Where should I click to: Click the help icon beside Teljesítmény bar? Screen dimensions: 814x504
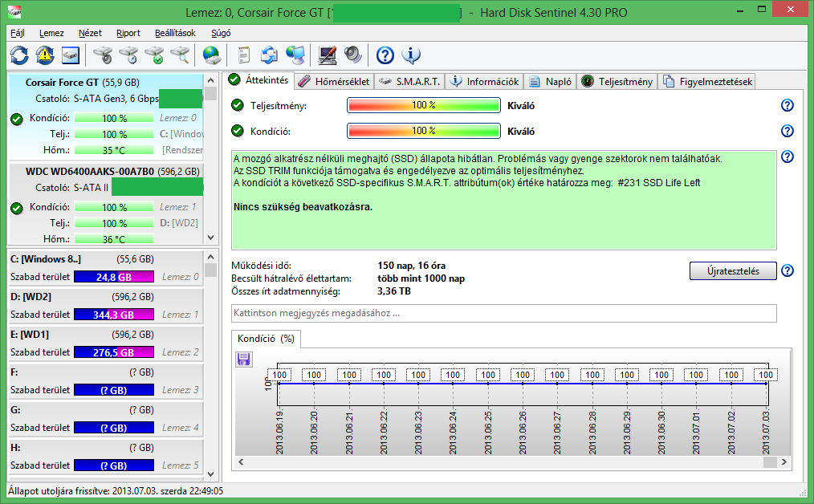pos(787,105)
